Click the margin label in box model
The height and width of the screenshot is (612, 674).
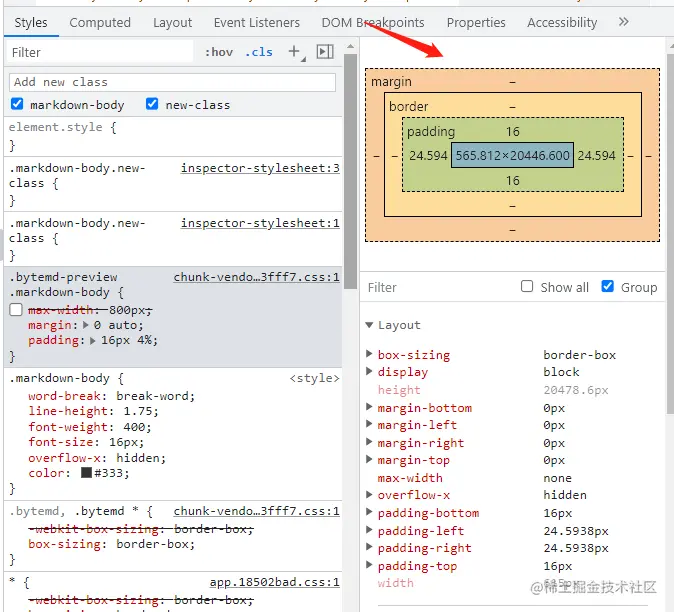(x=391, y=82)
